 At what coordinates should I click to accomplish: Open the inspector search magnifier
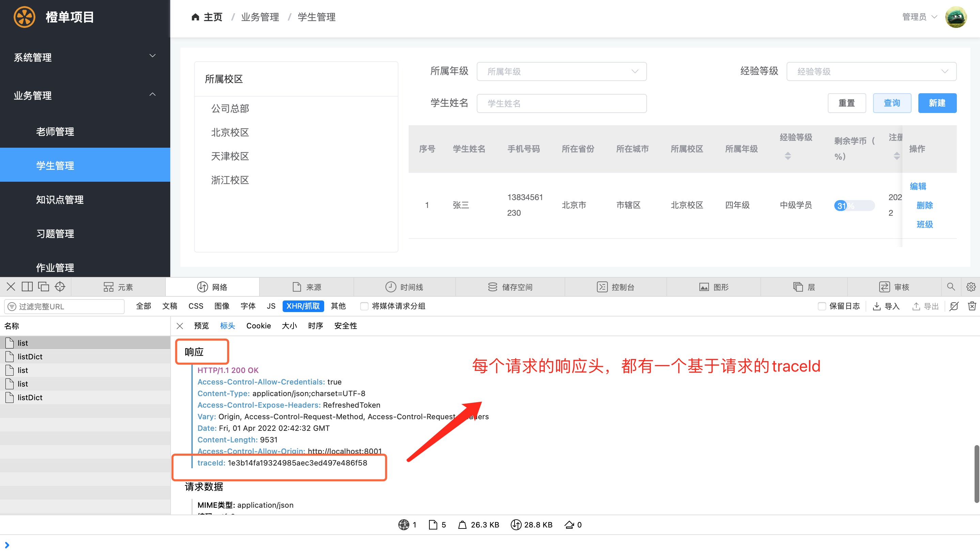951,287
